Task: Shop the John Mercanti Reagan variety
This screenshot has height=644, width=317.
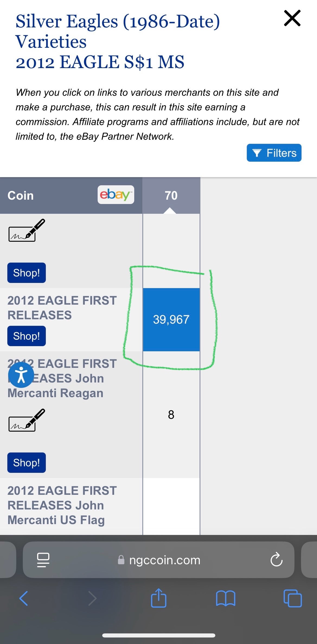Action: (27, 463)
